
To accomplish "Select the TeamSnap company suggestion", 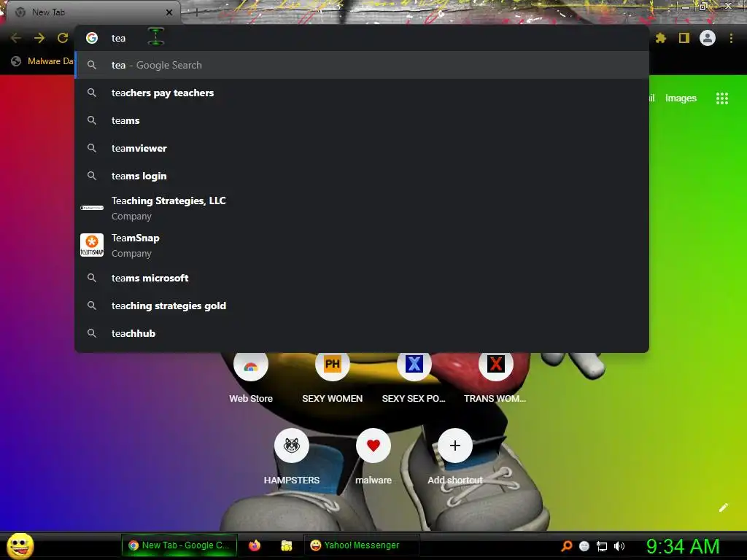I will click(x=362, y=245).
